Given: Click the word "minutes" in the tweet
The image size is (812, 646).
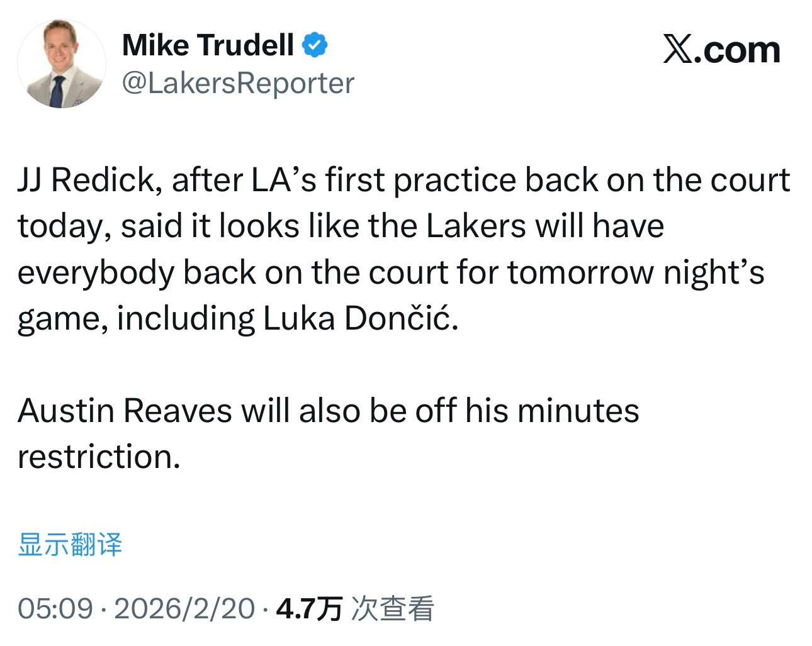Looking at the screenshot, I should pyautogui.click(x=578, y=411).
